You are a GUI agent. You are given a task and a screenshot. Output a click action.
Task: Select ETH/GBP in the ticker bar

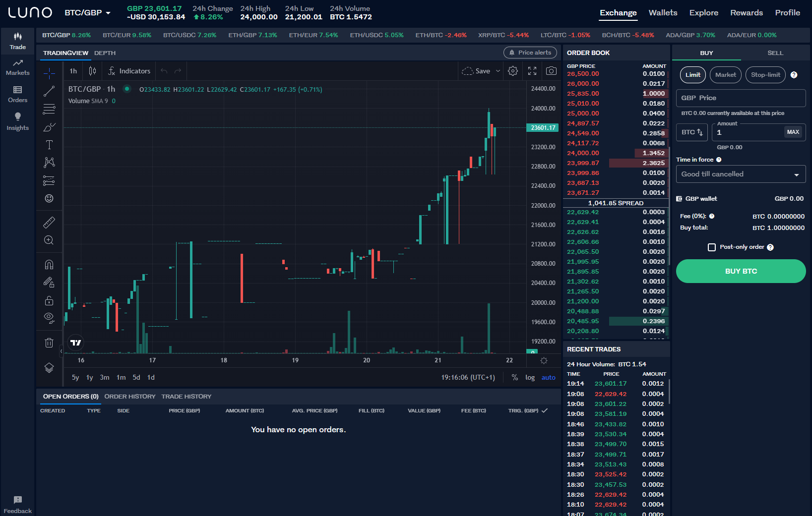pos(252,35)
